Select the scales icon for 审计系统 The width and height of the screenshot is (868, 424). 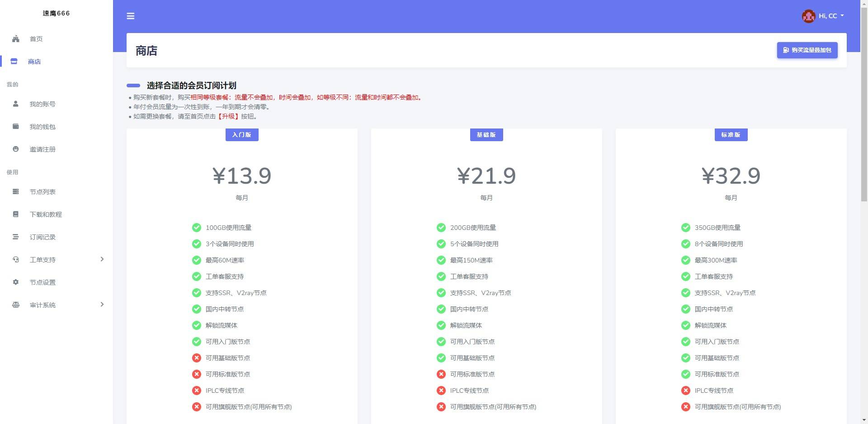point(16,305)
